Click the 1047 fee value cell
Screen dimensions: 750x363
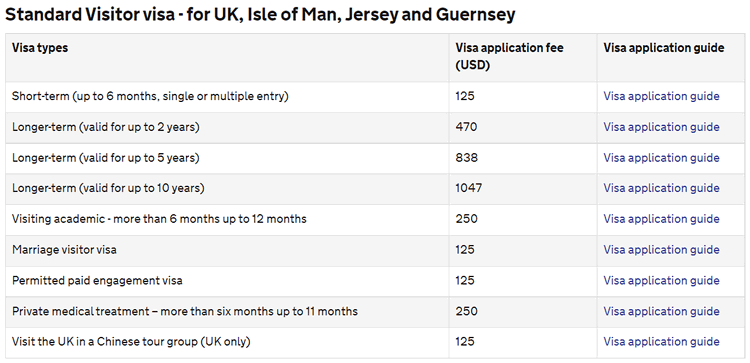click(469, 188)
